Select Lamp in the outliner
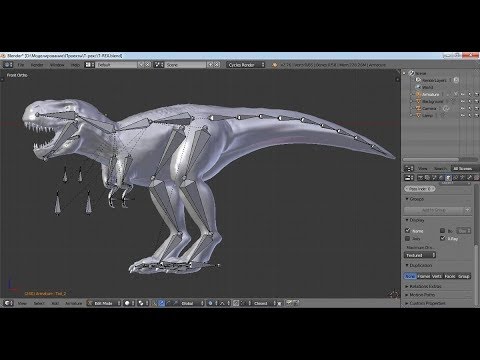The image size is (480, 360). (x=427, y=115)
